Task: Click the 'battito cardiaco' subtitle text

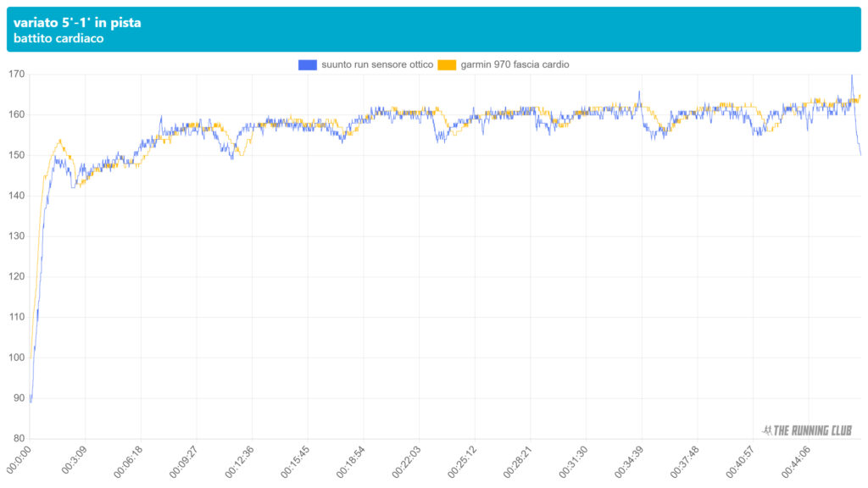Action: (58, 39)
